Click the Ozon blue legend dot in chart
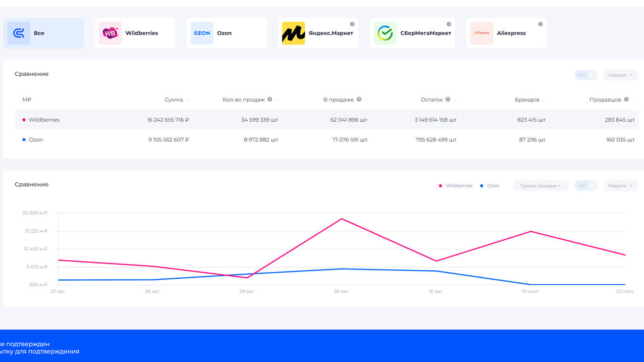This screenshot has height=362, width=644. pos(482,186)
